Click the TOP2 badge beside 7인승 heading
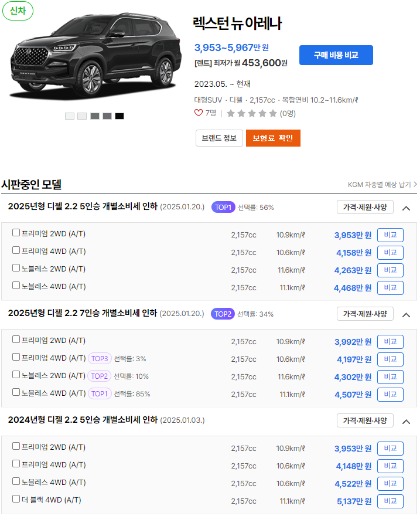The image size is (420, 516). pos(223,314)
